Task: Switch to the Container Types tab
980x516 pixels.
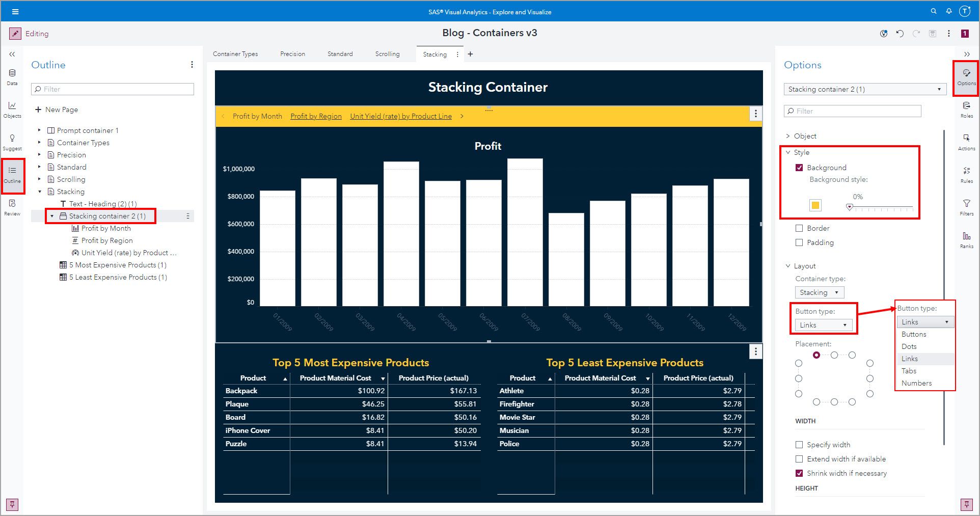Action: coord(235,54)
